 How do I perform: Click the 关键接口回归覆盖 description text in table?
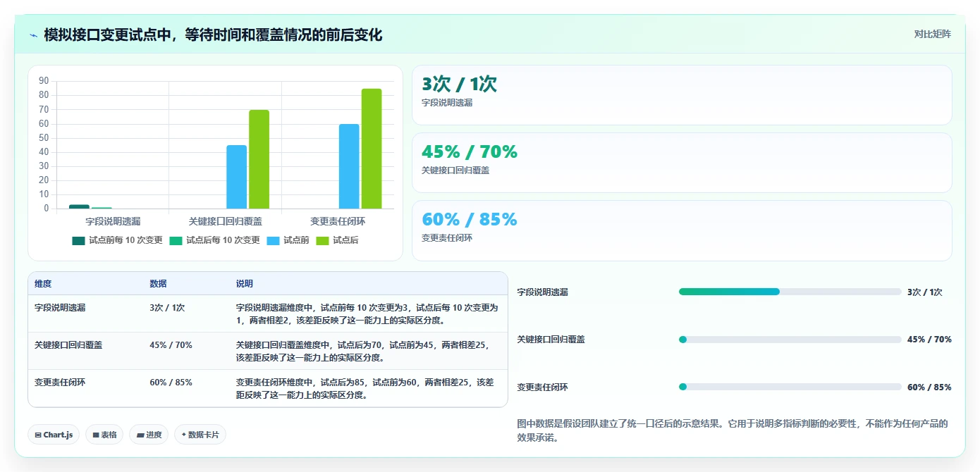pyautogui.click(x=363, y=352)
